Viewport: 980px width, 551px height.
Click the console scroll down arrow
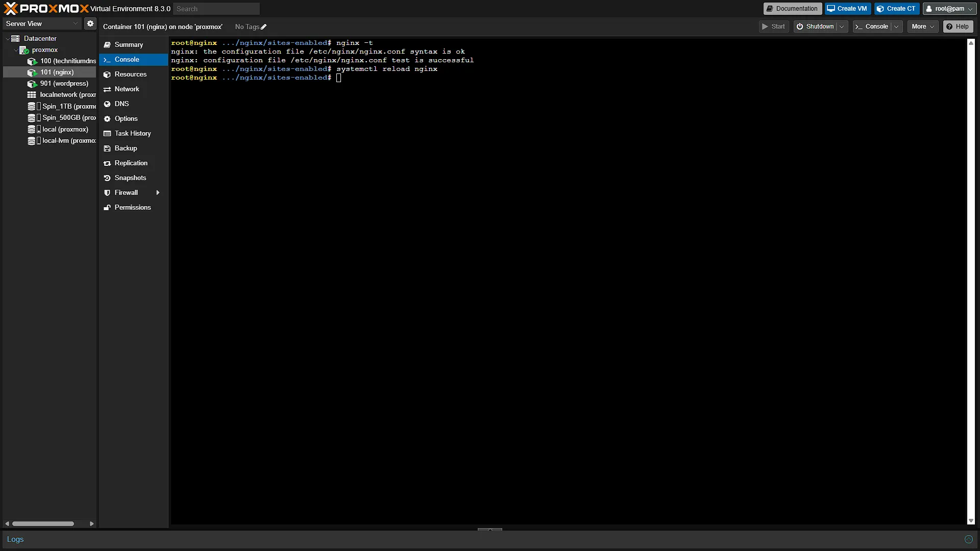971,521
